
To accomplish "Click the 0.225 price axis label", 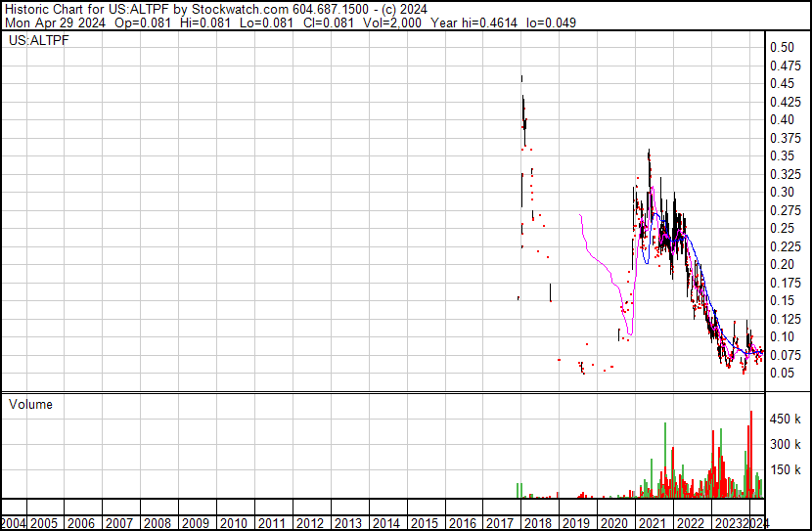I will (x=786, y=246).
